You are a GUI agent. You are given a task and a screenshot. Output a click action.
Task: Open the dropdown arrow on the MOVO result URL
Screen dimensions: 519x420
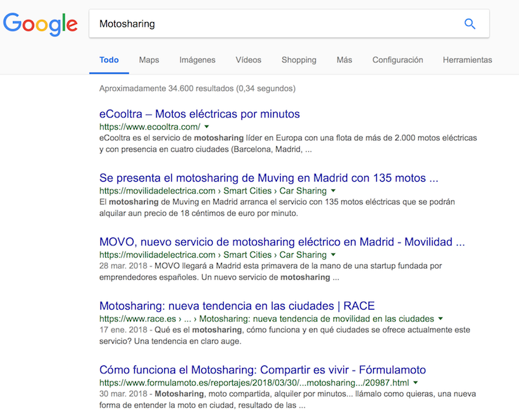(x=333, y=254)
